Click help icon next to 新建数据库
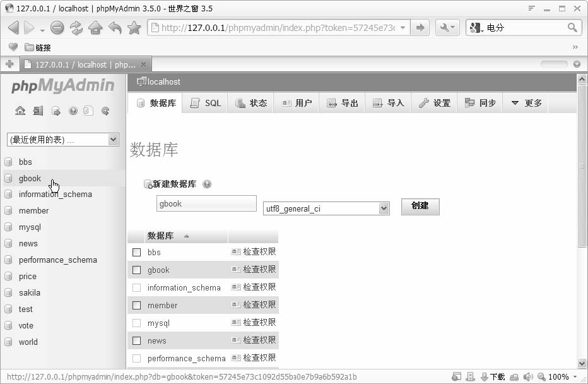 (207, 184)
